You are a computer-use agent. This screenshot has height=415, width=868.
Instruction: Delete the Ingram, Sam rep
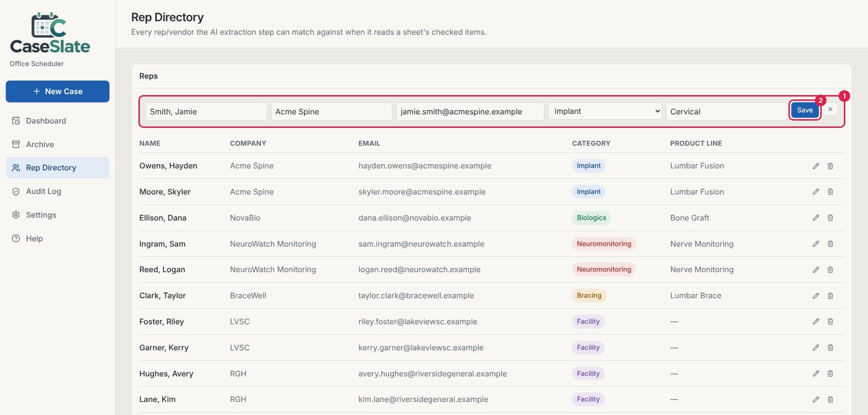pyautogui.click(x=830, y=244)
